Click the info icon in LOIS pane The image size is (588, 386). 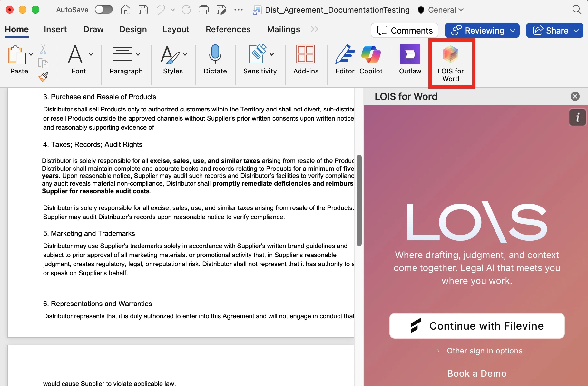pyautogui.click(x=577, y=117)
